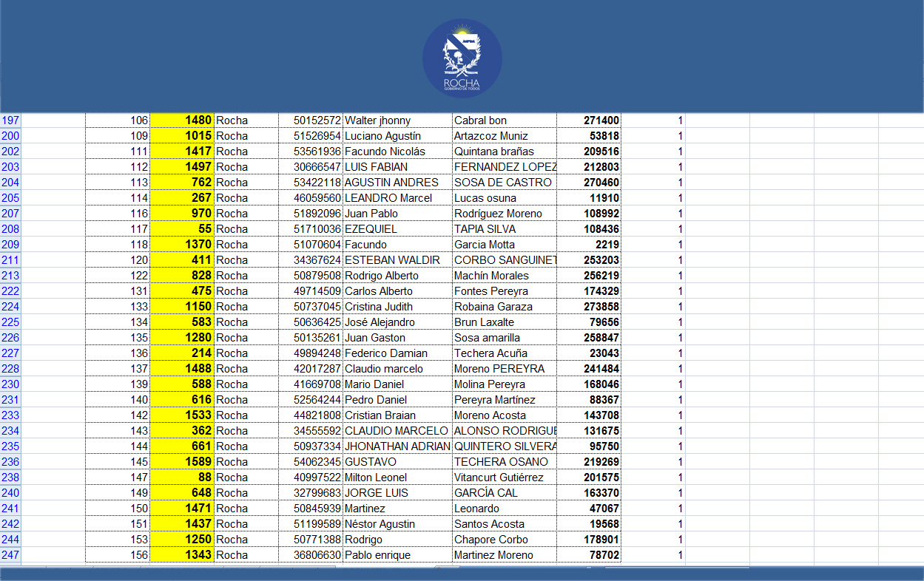Select the cell 'TAPIA SILVA'
This screenshot has height=581, width=924.
click(505, 229)
